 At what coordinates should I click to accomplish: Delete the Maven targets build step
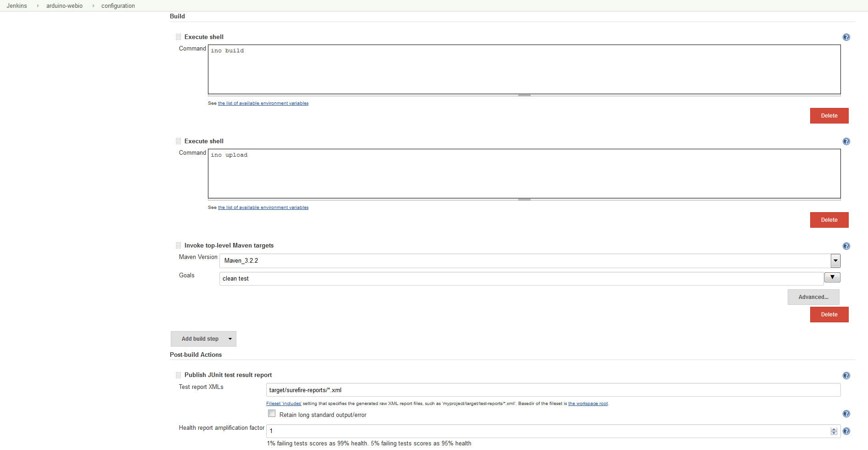click(829, 315)
